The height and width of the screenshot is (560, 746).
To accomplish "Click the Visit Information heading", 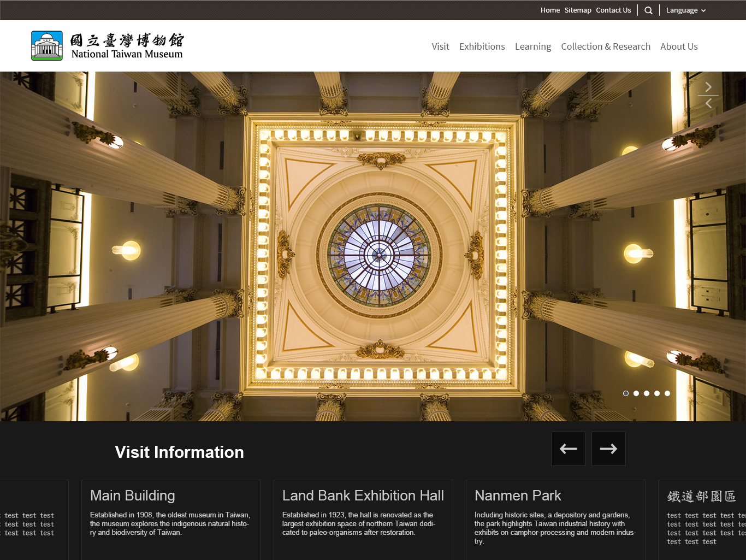I will pos(179,452).
